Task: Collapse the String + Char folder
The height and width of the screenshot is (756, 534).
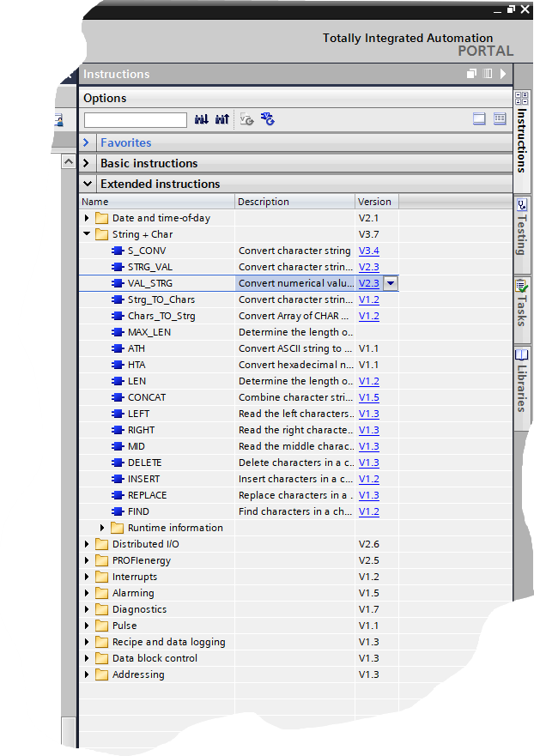Action: tap(87, 234)
